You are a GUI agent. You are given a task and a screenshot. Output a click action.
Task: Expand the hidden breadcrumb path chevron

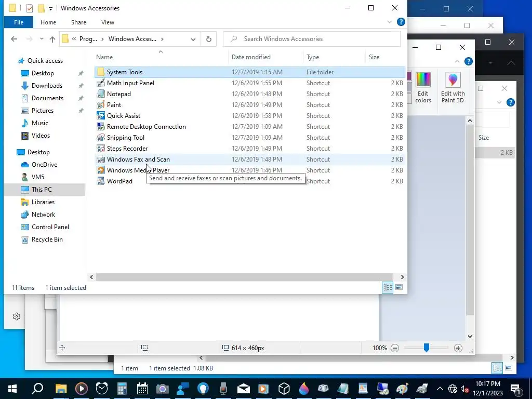click(74, 39)
